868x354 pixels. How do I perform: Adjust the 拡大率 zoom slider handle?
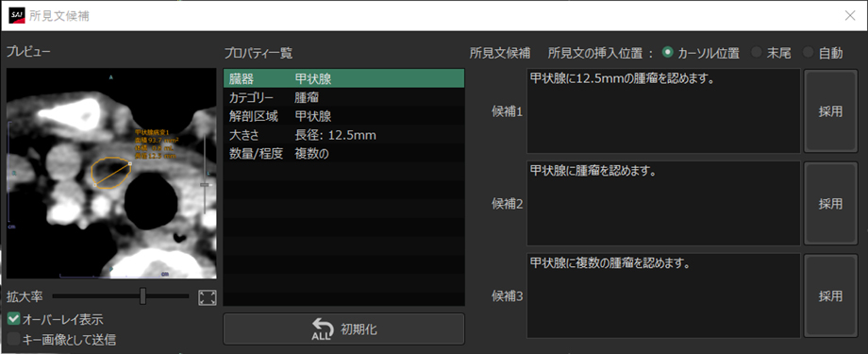(x=142, y=295)
